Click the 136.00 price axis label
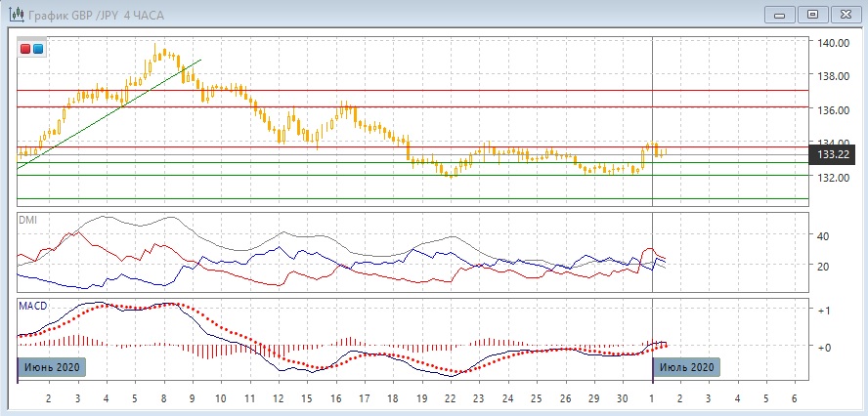 click(x=833, y=110)
